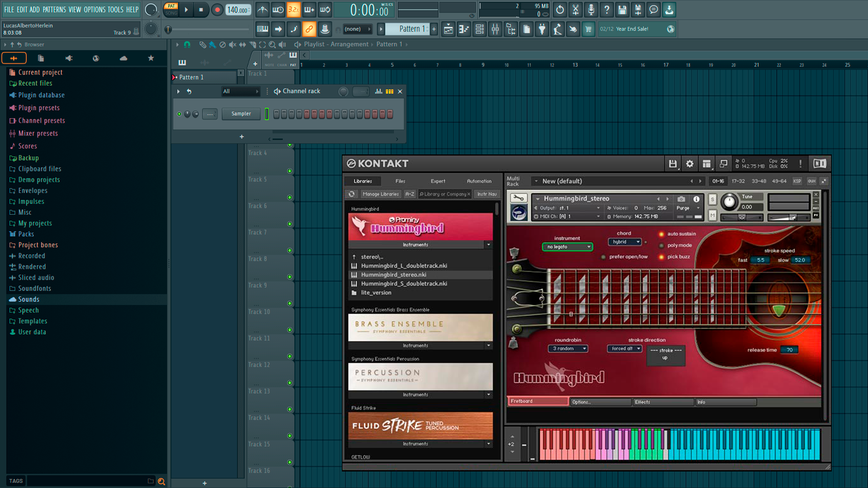Click the wrench edit icon of Hummingbird_stereo

(x=519, y=198)
